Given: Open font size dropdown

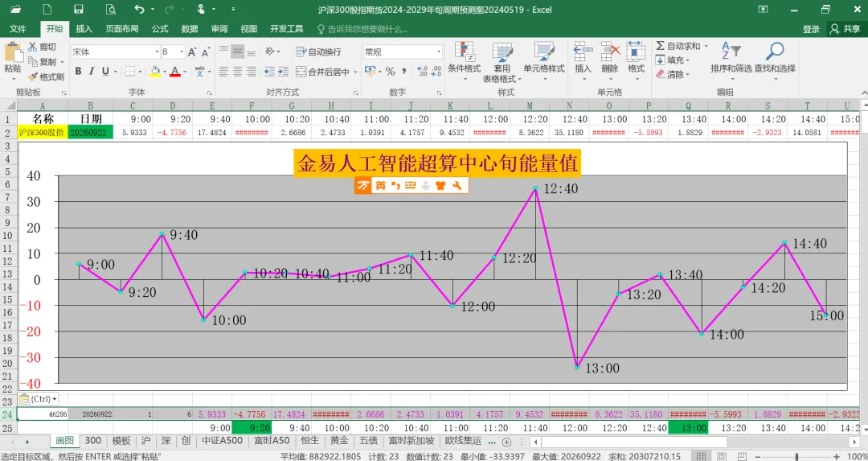Looking at the screenshot, I should (182, 52).
